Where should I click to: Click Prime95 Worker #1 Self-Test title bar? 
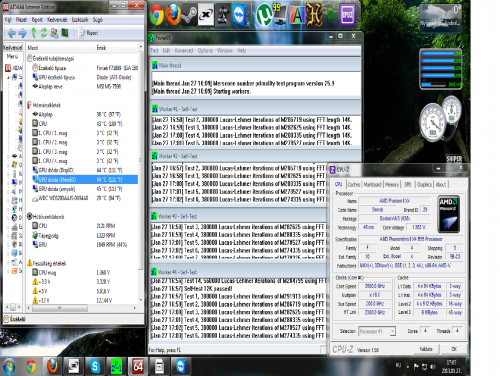255,109
